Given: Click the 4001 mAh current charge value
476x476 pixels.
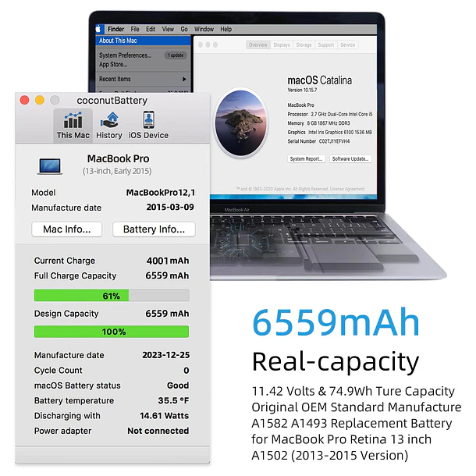Looking at the screenshot, I should click(x=168, y=261).
